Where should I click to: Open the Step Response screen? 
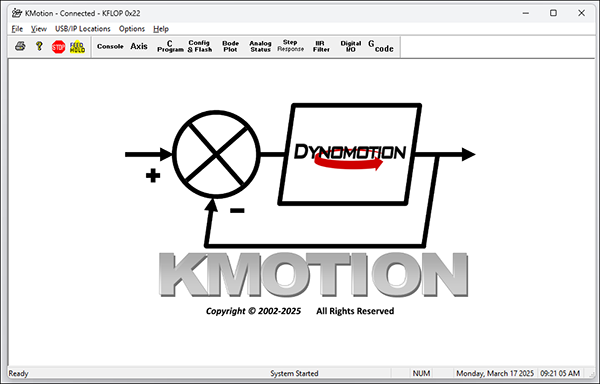coord(290,46)
